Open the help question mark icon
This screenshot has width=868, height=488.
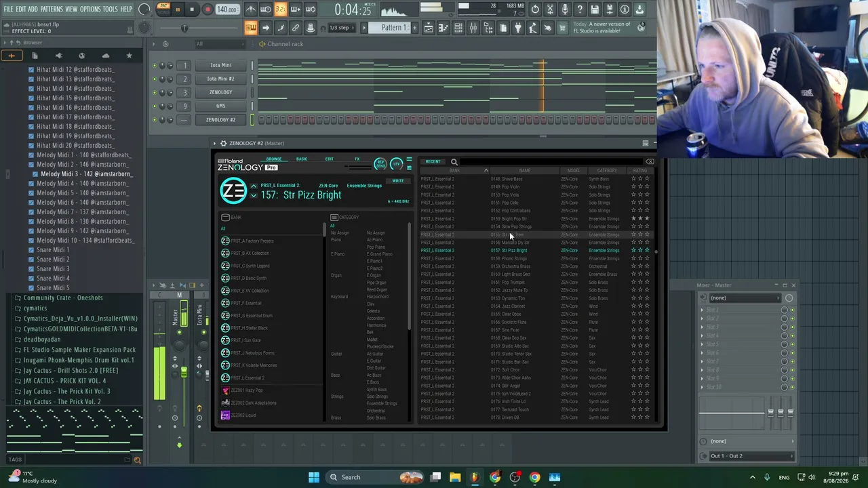580,9
